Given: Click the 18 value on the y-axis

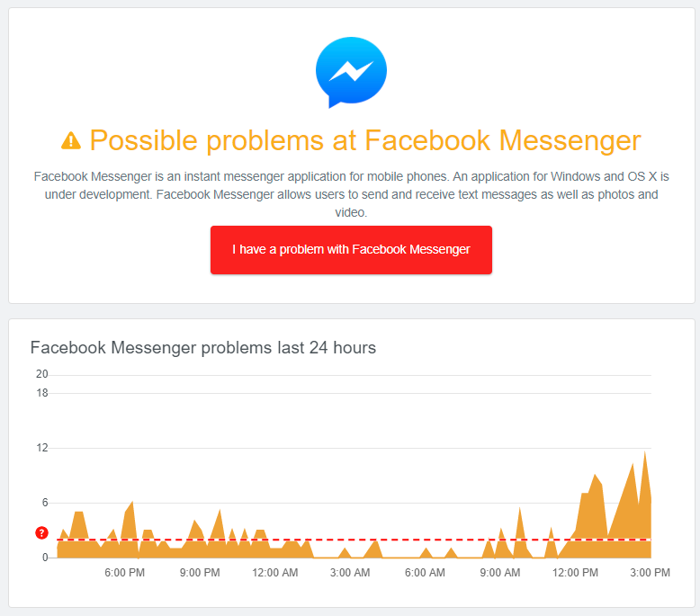Looking at the screenshot, I should 41,393.
